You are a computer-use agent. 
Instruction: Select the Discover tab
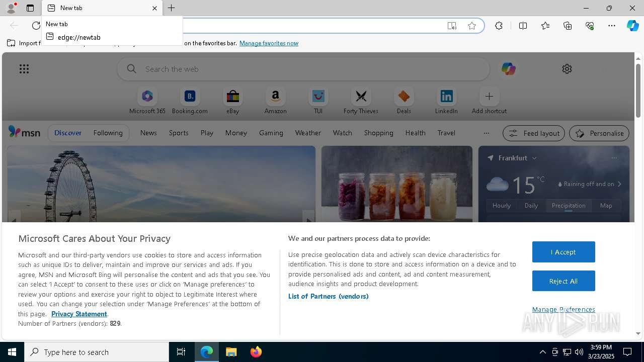click(68, 133)
